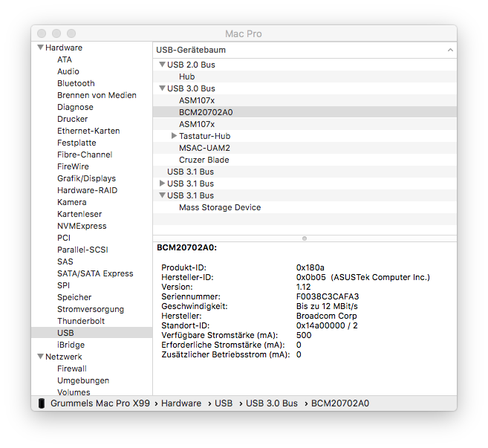Open Firewall under Netzwerk
The width and height of the screenshot is (488, 448).
(72, 369)
